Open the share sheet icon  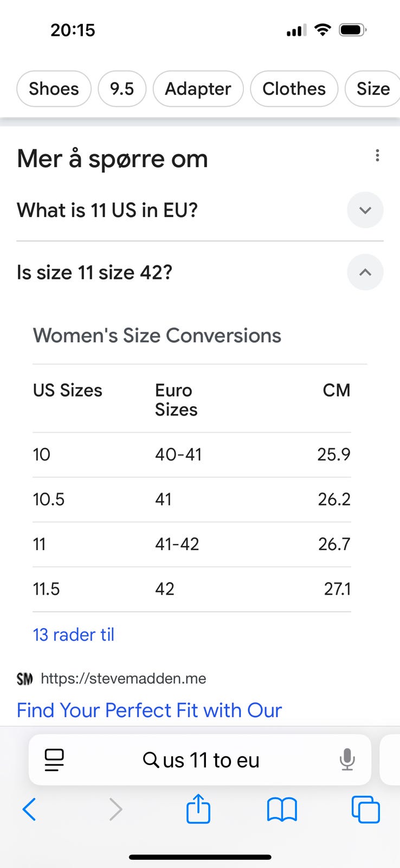pyautogui.click(x=198, y=809)
